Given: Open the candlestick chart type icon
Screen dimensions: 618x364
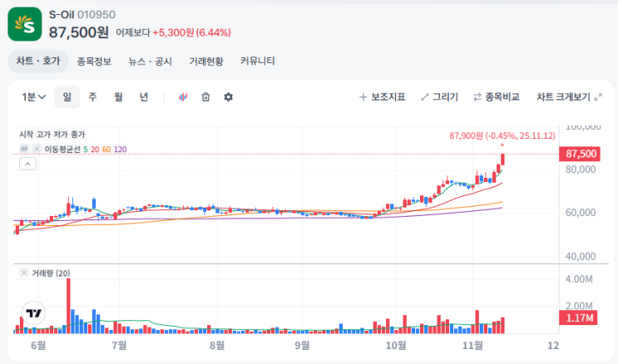Looking at the screenshot, I should click(183, 97).
